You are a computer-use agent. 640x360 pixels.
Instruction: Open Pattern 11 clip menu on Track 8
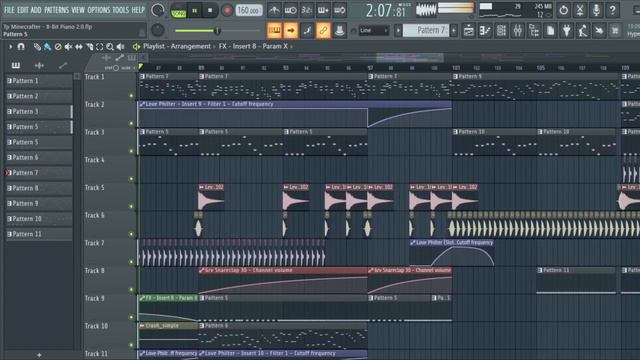point(540,270)
